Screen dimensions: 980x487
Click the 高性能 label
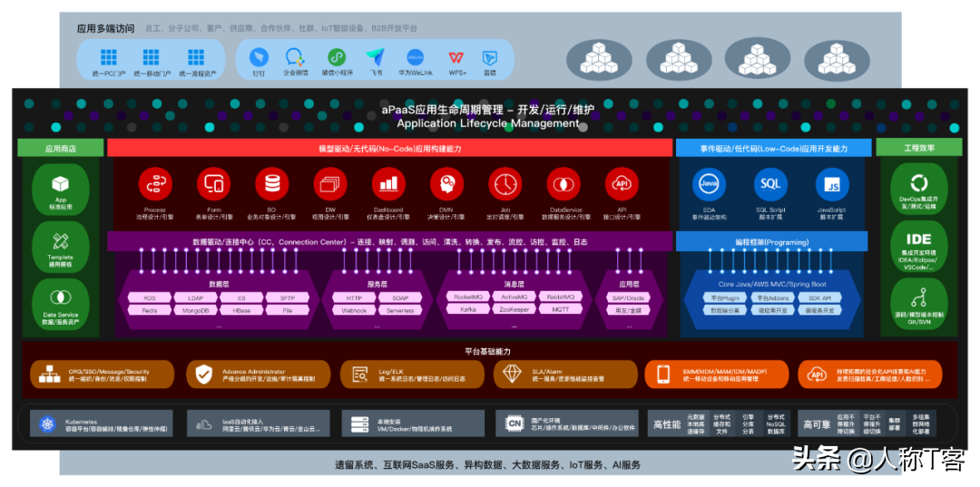click(666, 424)
